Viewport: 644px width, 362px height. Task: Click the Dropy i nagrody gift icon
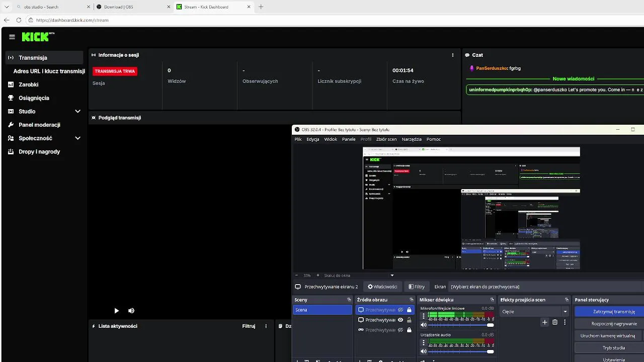[11, 151]
